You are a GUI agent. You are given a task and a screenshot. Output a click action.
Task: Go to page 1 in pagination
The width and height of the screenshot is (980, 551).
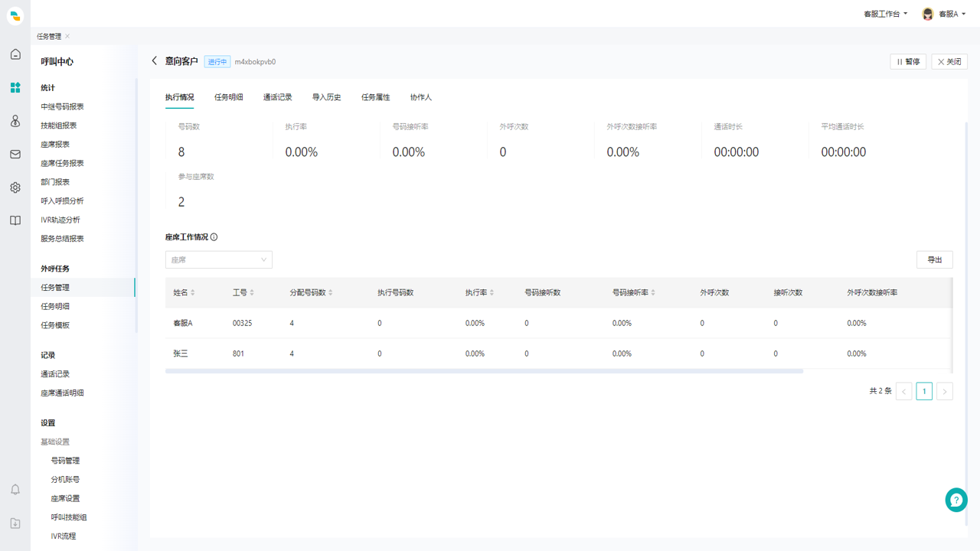[924, 391]
